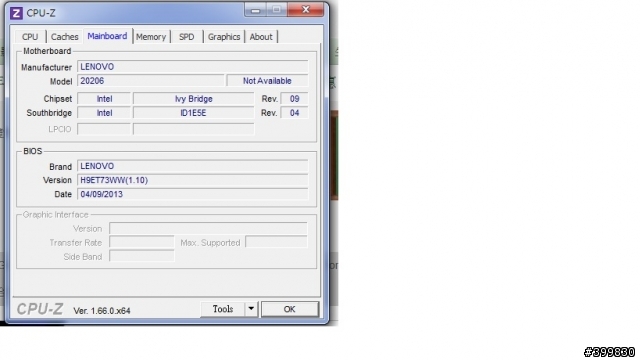Click the Transfer Rate field
The image size is (640, 360).
[x=142, y=242]
